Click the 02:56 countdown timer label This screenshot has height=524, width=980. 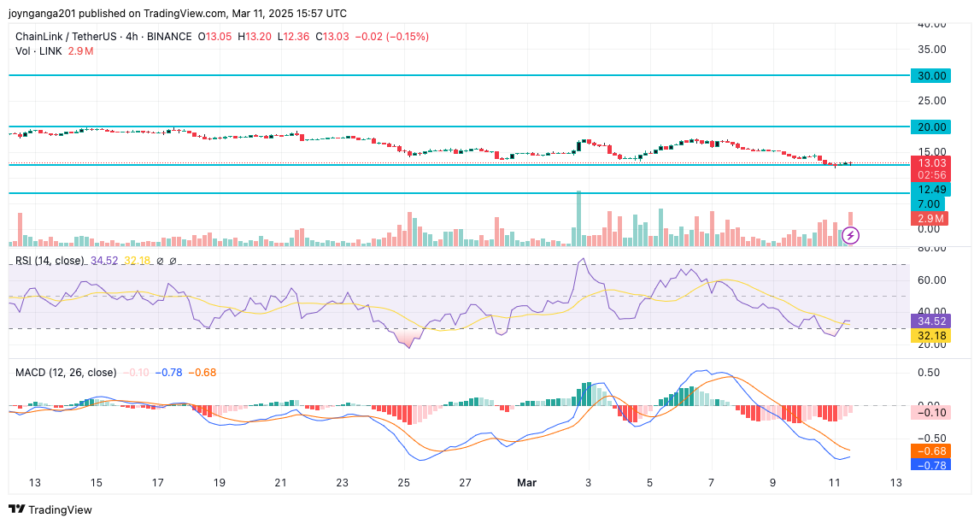(x=930, y=175)
